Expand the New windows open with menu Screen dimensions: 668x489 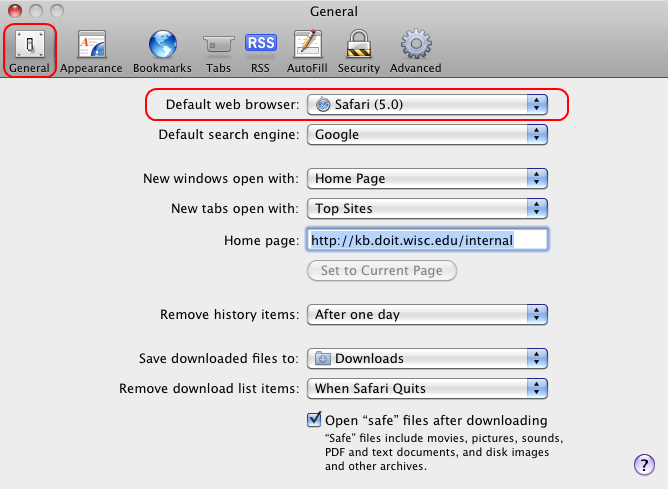point(427,178)
